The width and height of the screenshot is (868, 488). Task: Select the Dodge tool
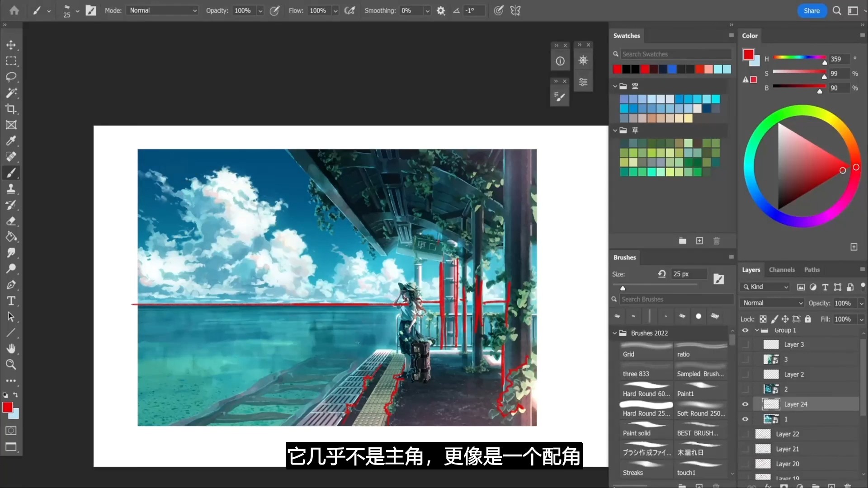[x=11, y=269]
